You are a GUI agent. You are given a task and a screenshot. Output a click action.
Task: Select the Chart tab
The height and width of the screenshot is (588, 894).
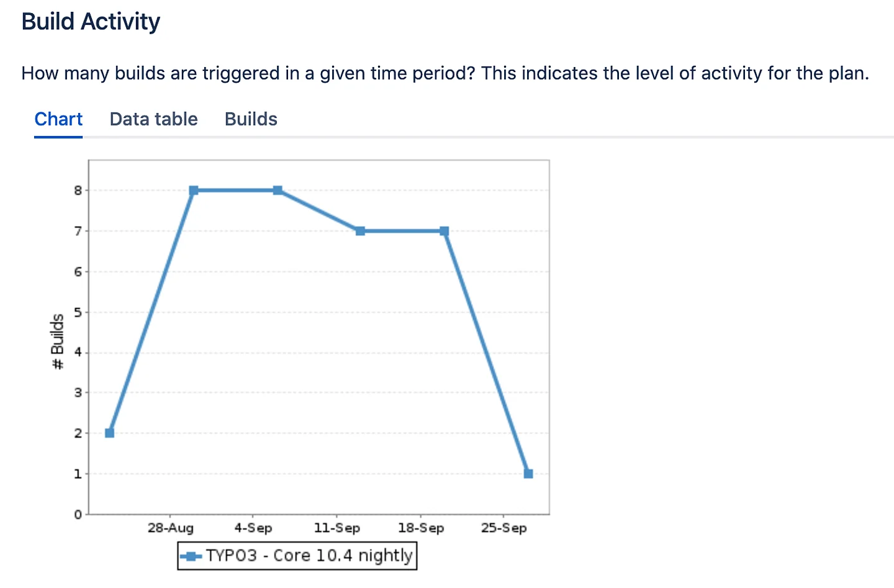point(58,119)
